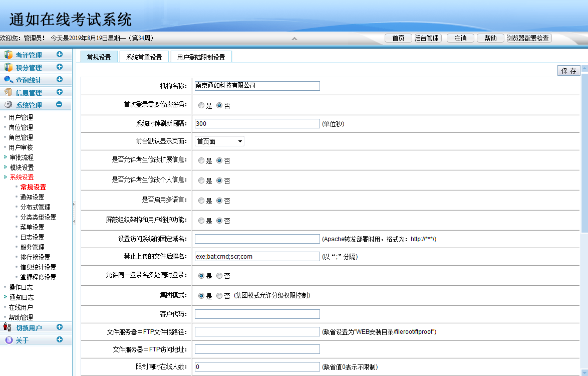Expand the 模块设置 tree node
The image size is (588, 376).
coord(5,167)
